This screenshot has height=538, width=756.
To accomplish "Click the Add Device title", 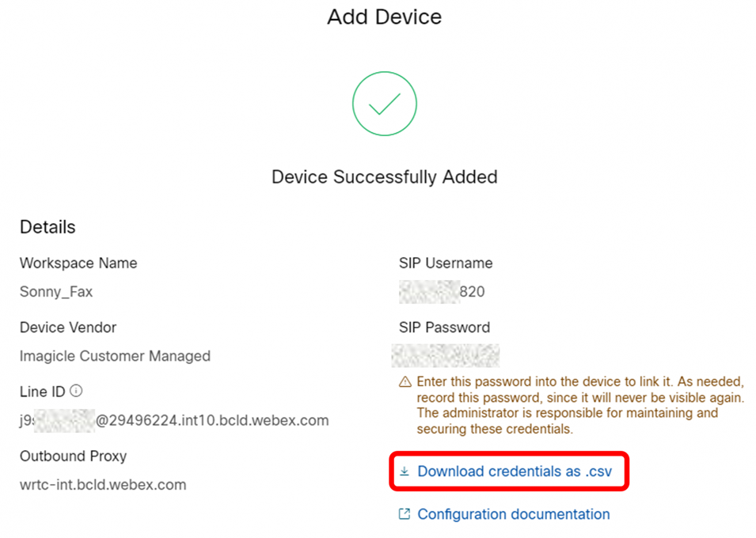I will tap(385, 17).
